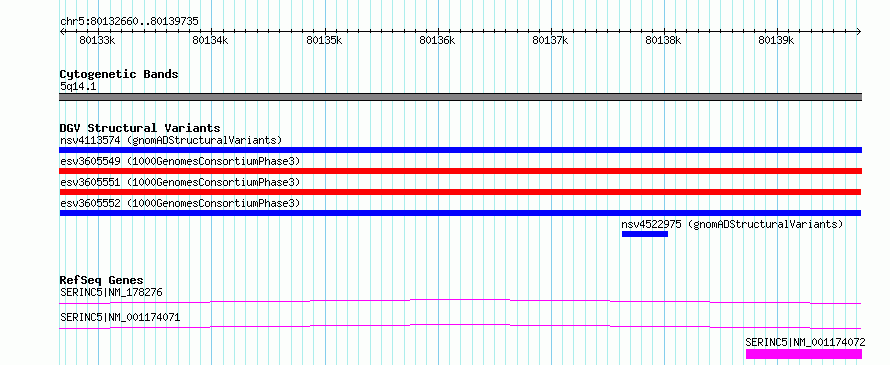Click the 5q14.1 band label

click(x=77, y=87)
